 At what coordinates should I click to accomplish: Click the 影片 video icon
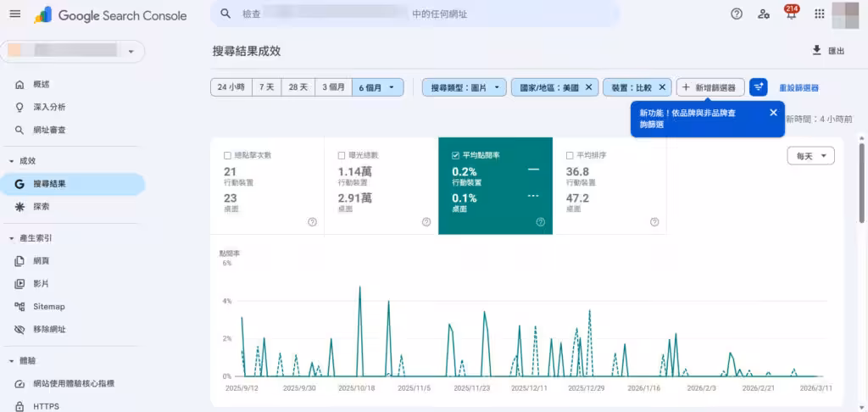pyautogui.click(x=19, y=283)
